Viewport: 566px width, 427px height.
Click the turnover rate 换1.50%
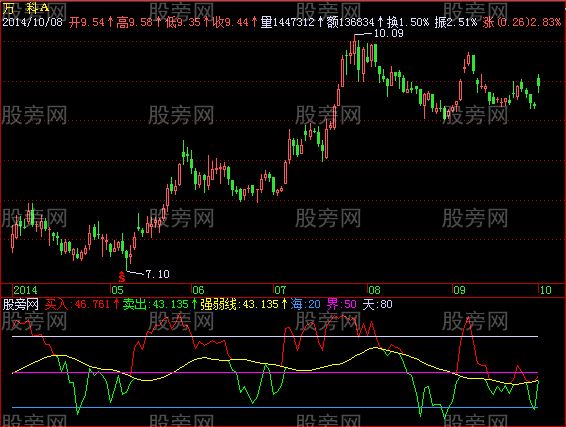point(408,22)
